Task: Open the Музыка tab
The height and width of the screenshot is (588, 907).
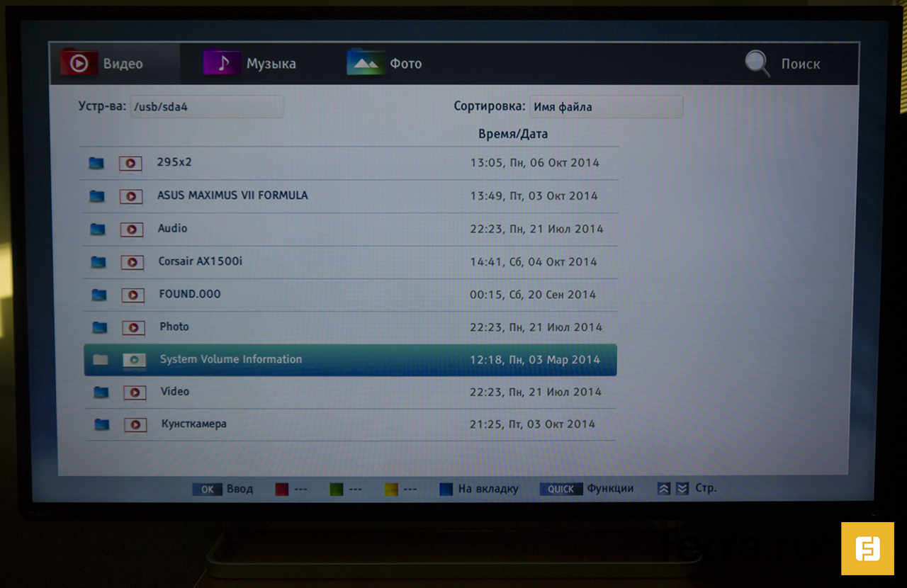Action: point(249,64)
